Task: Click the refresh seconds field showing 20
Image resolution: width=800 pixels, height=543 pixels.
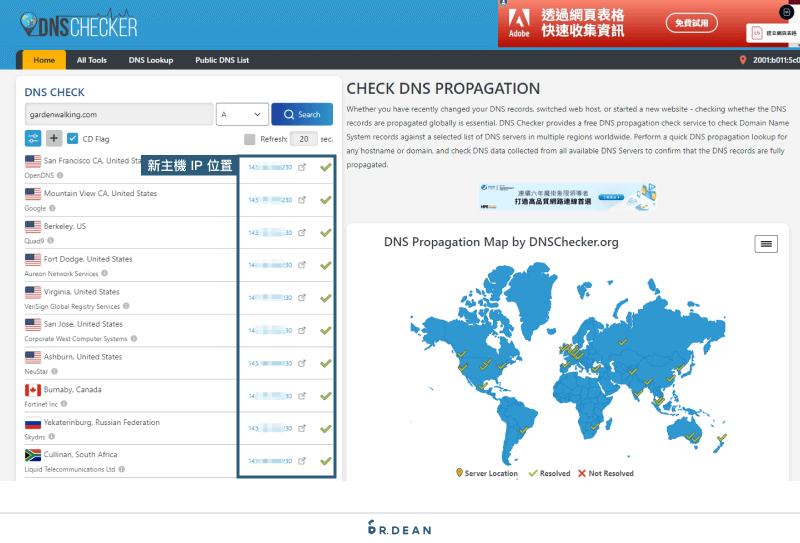Action: 304,139
